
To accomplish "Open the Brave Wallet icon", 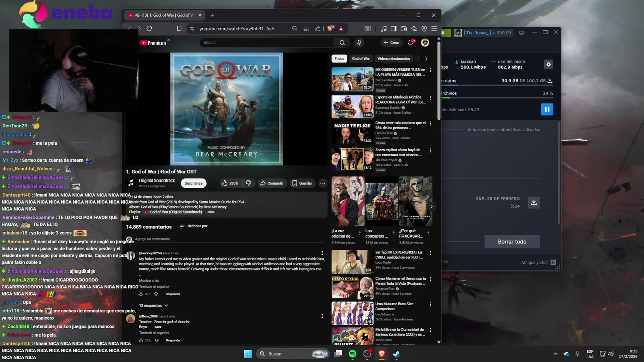I will (x=404, y=29).
